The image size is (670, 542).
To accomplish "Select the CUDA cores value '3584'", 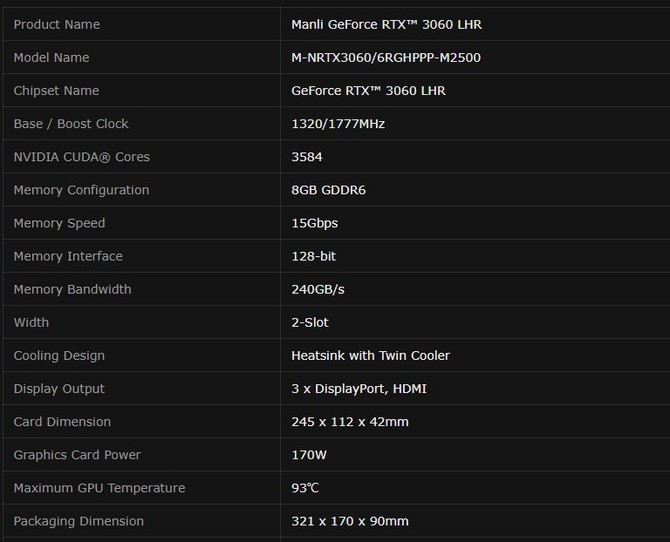I will [307, 157].
